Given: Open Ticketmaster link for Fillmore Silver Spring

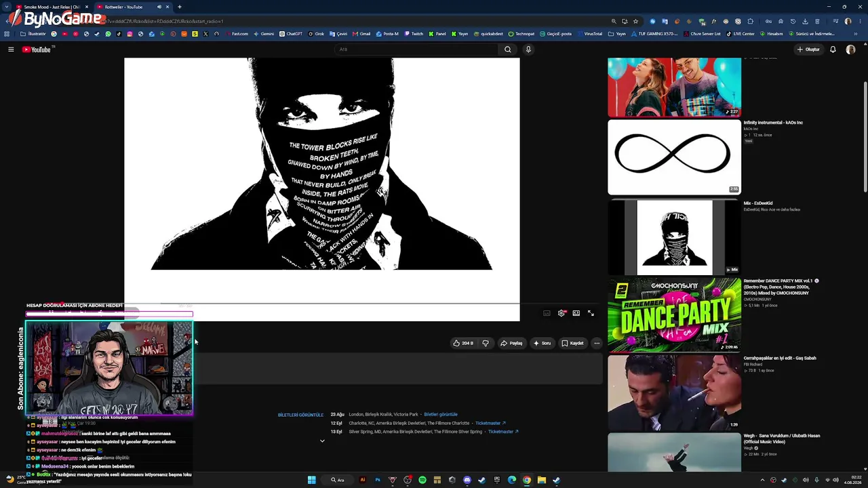Looking at the screenshot, I should 503,432.
